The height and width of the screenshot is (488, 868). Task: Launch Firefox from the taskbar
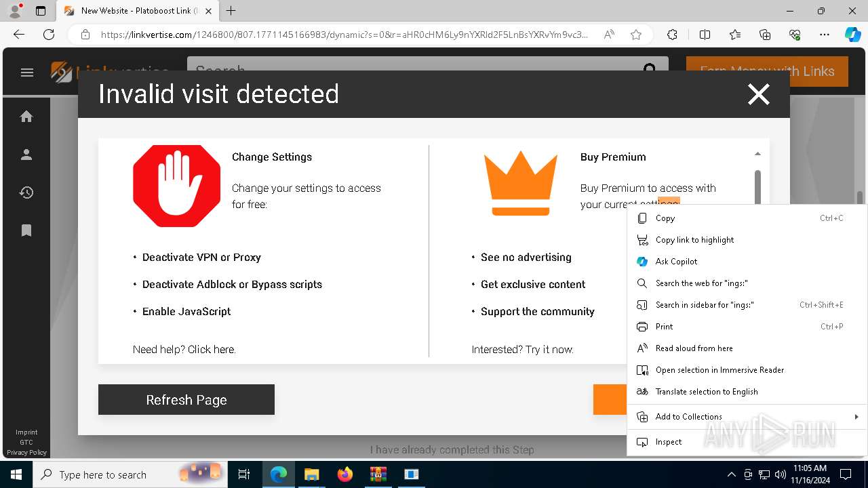click(x=345, y=474)
